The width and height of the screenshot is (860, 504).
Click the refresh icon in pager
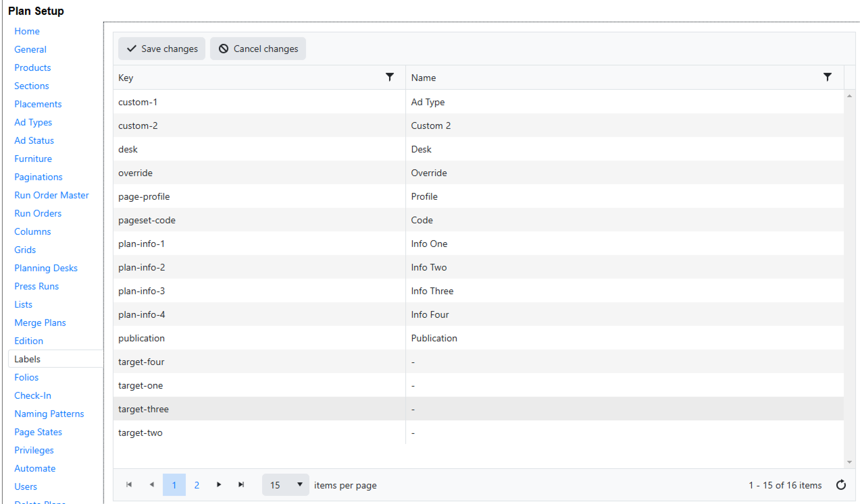click(x=841, y=485)
